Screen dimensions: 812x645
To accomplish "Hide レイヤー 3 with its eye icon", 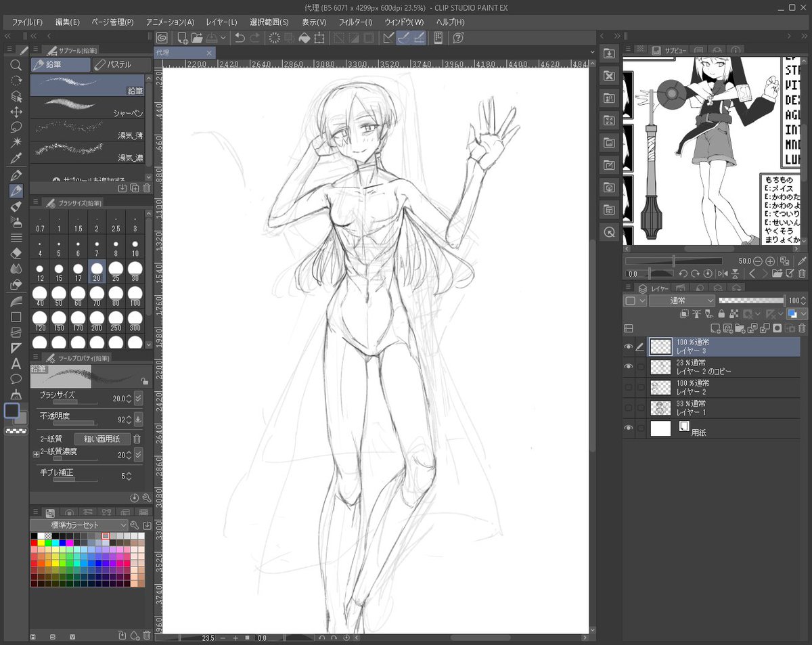I will (x=629, y=347).
